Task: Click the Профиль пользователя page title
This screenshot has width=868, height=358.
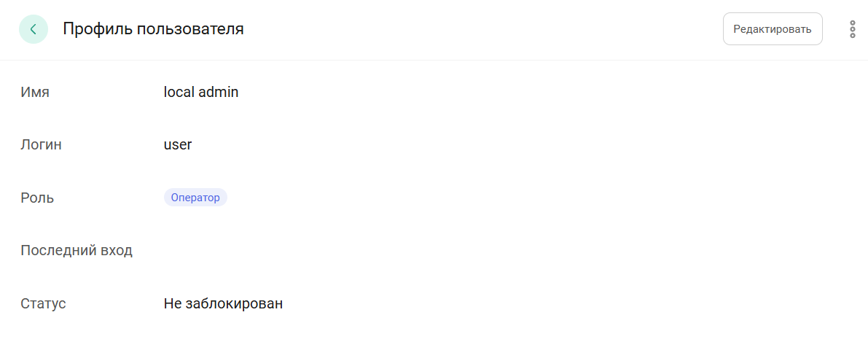Action: click(153, 29)
